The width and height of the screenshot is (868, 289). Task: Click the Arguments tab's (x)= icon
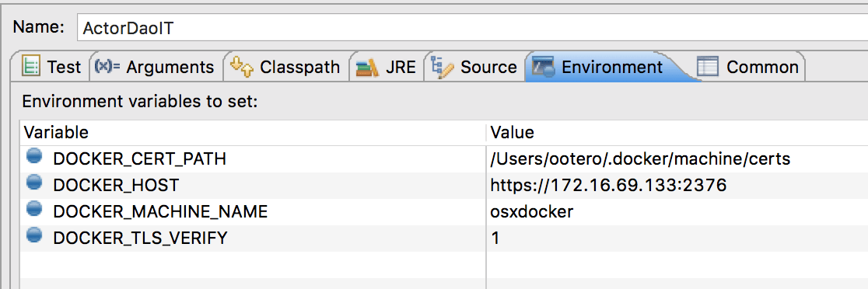click(x=107, y=66)
